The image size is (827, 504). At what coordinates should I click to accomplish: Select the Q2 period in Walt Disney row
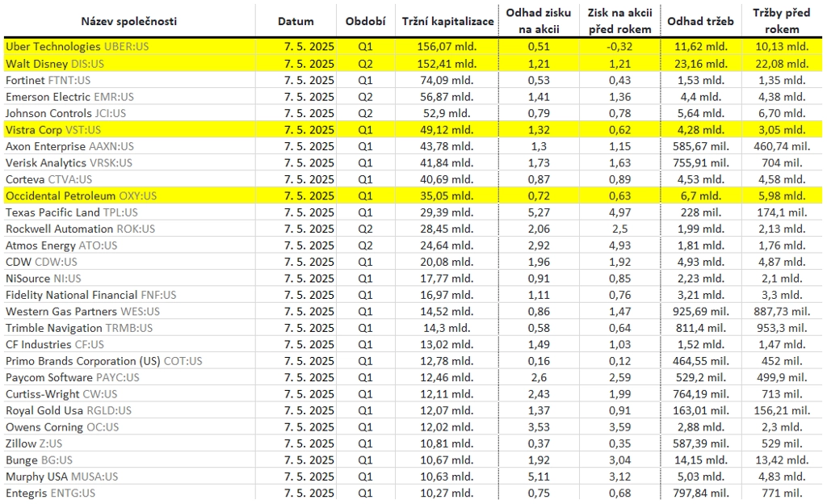coord(365,64)
